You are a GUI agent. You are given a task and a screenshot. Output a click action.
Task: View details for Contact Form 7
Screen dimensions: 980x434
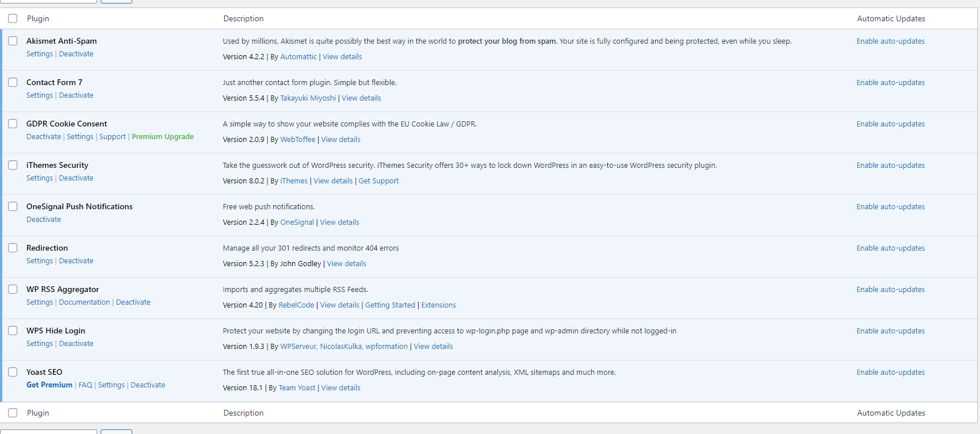[x=361, y=98]
